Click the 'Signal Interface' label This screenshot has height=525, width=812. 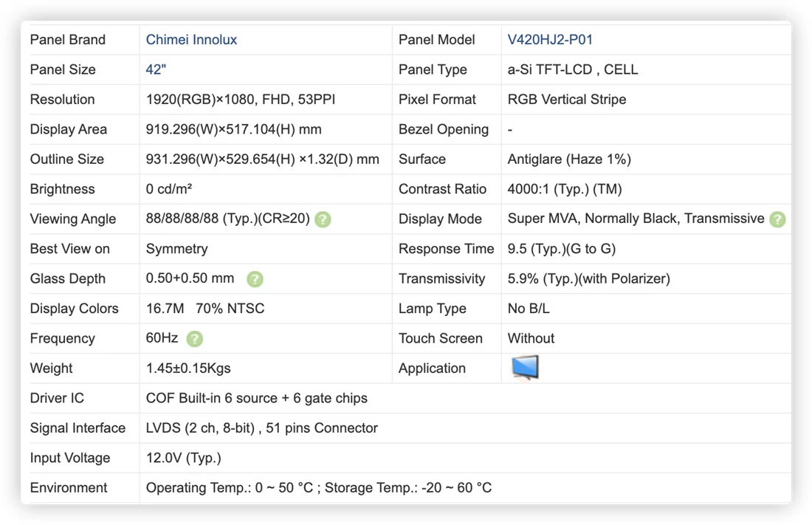pos(78,428)
